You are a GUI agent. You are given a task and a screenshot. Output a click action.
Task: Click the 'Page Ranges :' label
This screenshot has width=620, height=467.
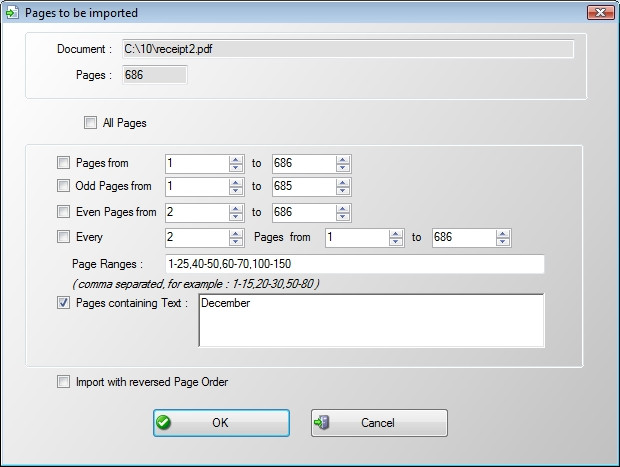tap(108, 264)
